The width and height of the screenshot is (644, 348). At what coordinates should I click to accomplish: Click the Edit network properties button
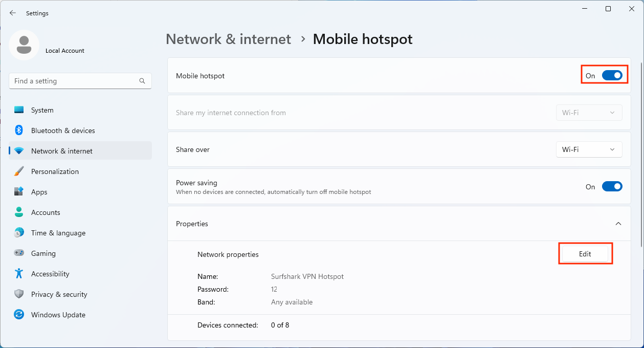(585, 254)
